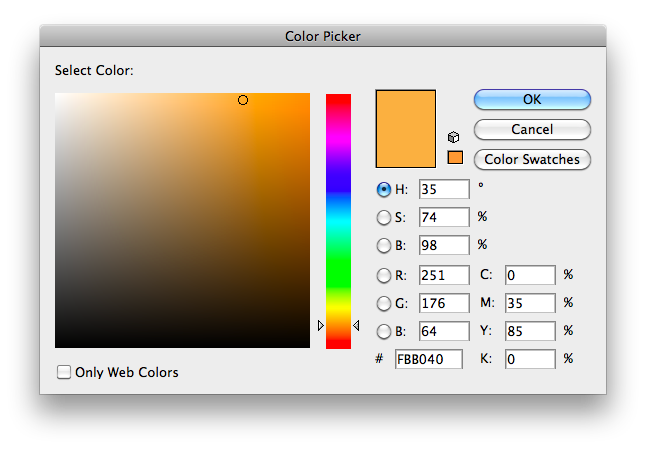Click the R field containing 251
Image resolution: width=646 pixels, height=449 pixels.
pos(444,275)
